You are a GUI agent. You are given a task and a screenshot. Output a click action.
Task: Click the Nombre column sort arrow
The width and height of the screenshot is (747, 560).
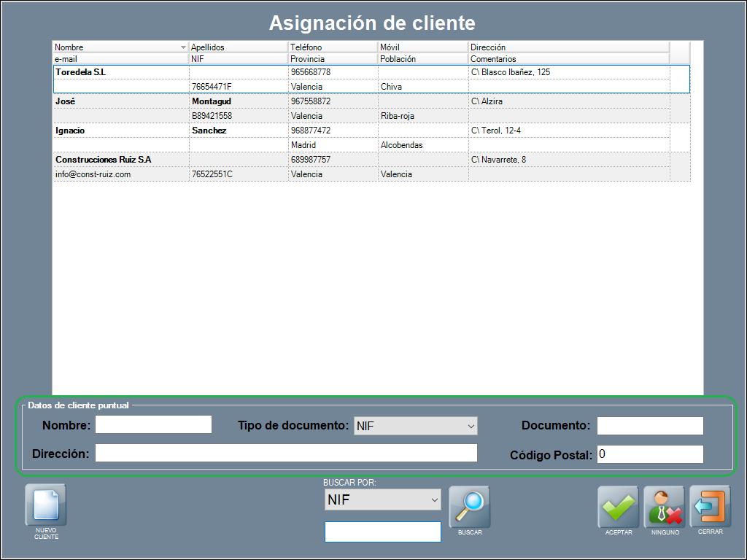point(183,47)
